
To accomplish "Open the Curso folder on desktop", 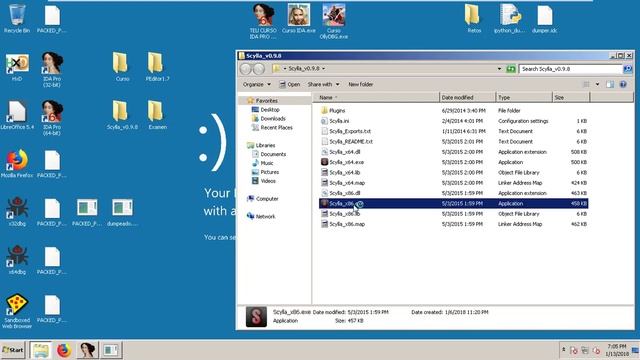I will point(122,67).
